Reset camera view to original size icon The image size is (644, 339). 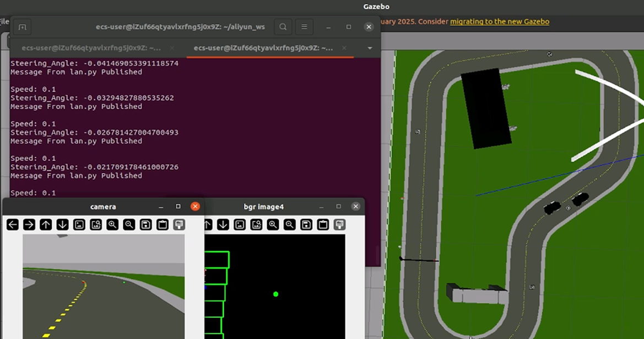point(79,224)
